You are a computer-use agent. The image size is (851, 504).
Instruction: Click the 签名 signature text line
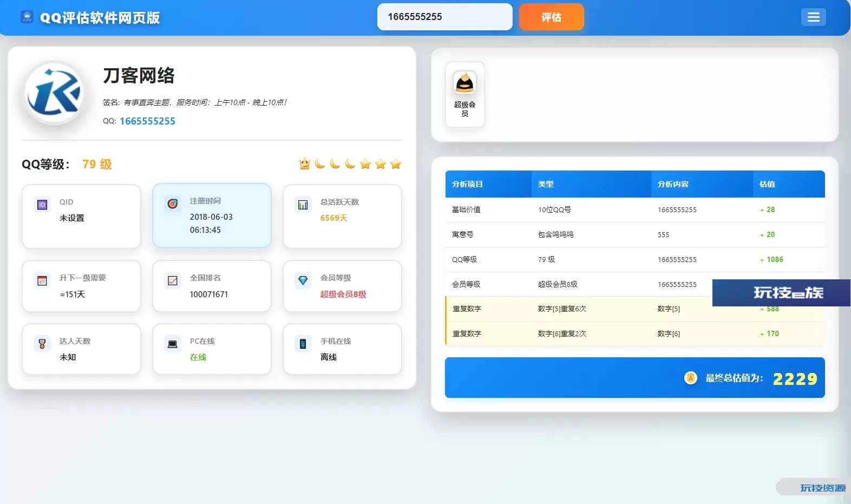(195, 102)
